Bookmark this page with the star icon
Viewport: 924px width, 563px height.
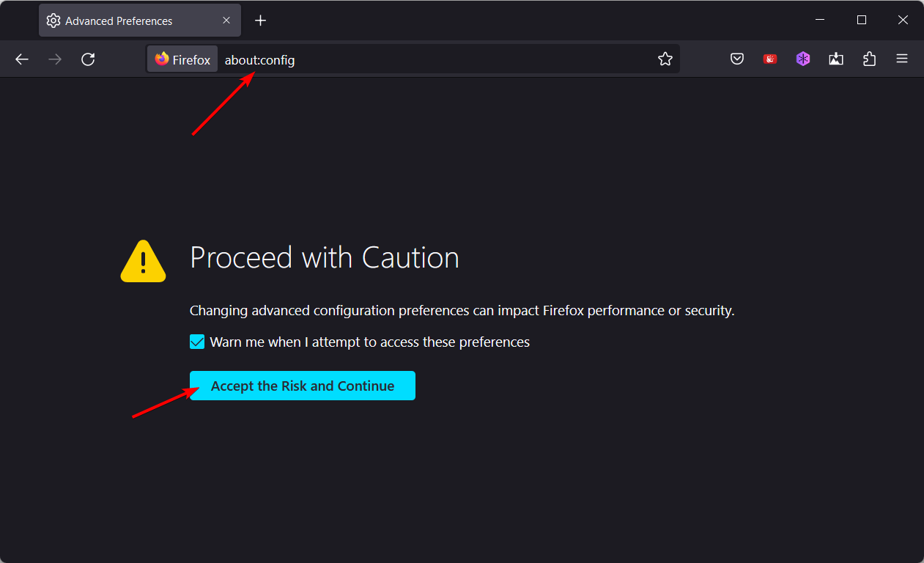tap(665, 59)
